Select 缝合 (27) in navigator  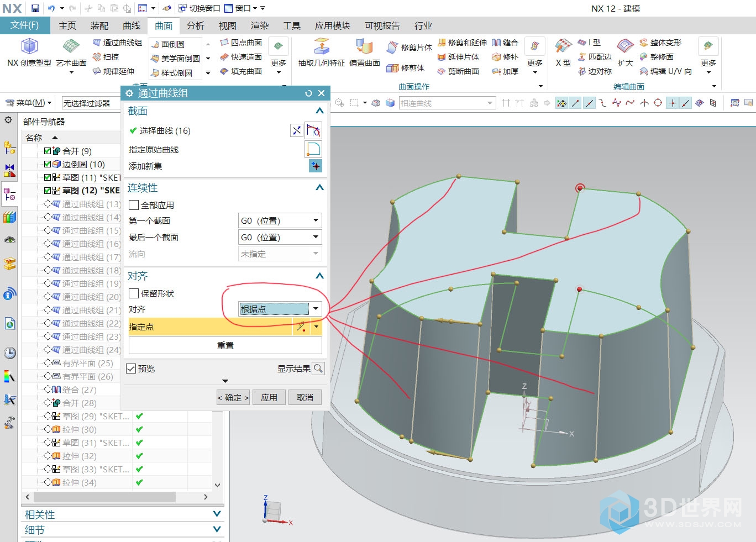pyautogui.click(x=79, y=390)
